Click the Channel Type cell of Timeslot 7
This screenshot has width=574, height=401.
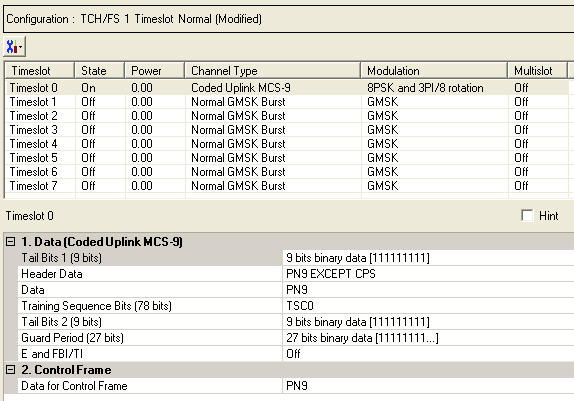pyautogui.click(x=273, y=186)
